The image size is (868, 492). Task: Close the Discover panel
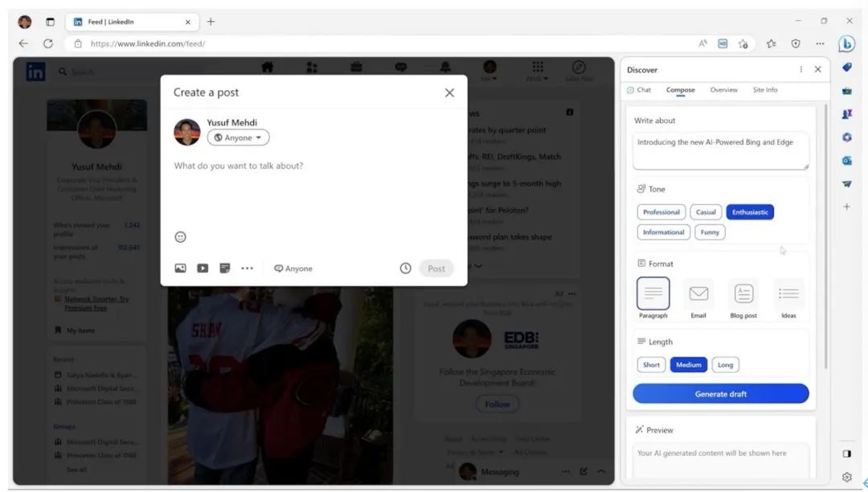[817, 70]
